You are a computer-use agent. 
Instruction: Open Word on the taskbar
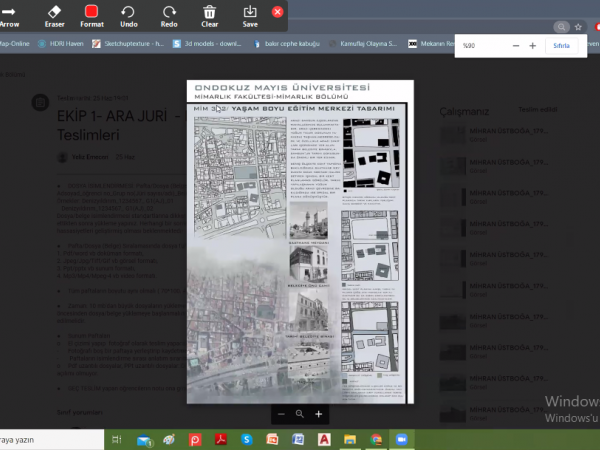coord(298,440)
